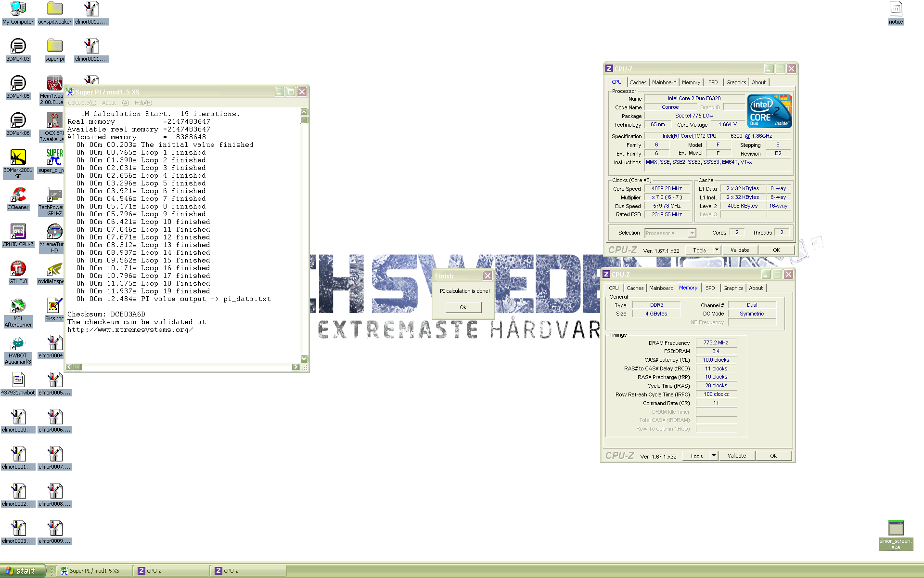Image resolution: width=924 pixels, height=578 pixels.
Task: Open the Windows Start menu
Action: [23, 571]
